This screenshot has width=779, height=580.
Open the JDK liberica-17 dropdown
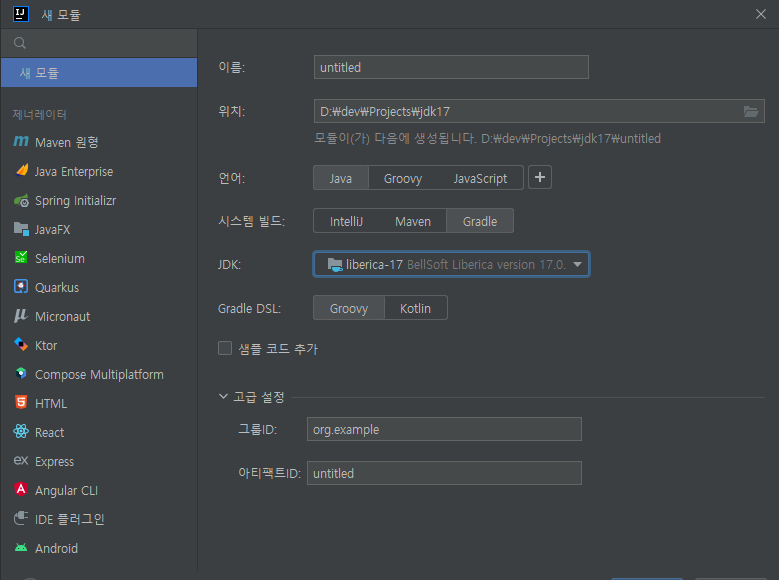451,264
